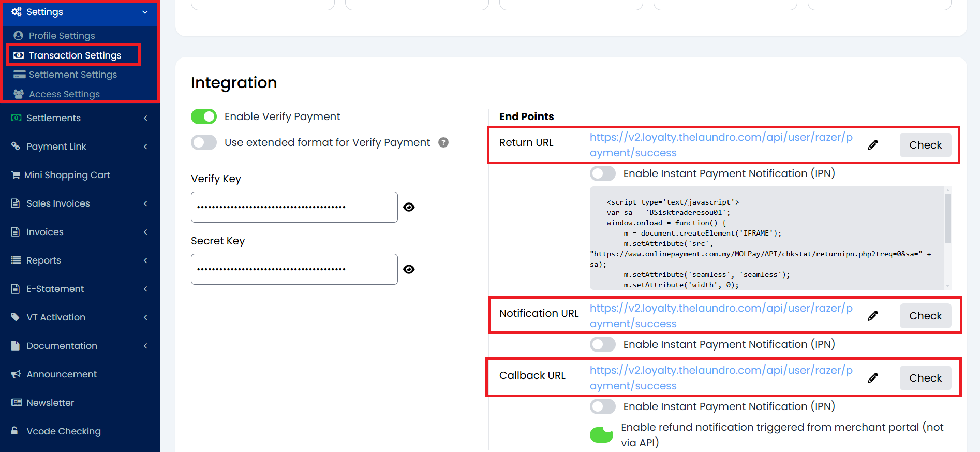Image resolution: width=980 pixels, height=452 pixels.
Task: Edit the Return URL with pencil icon
Action: point(873,145)
